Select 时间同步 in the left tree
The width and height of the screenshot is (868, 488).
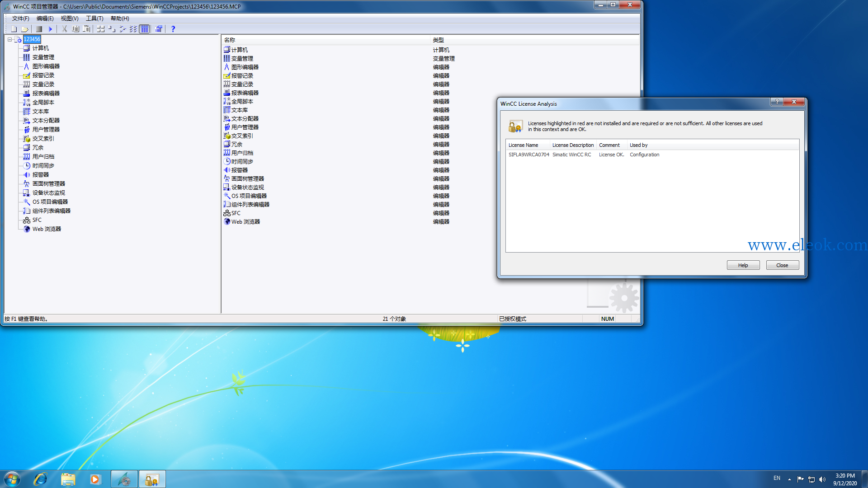[x=43, y=166]
